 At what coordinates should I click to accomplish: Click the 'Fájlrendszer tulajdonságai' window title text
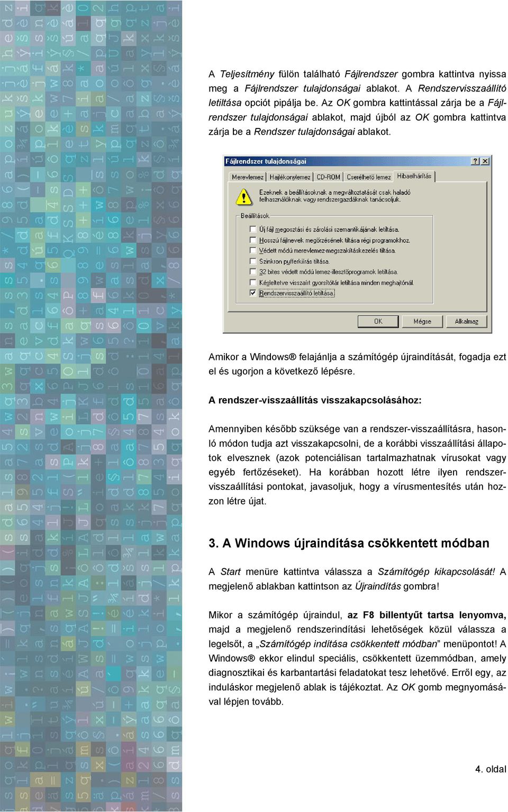(266, 161)
